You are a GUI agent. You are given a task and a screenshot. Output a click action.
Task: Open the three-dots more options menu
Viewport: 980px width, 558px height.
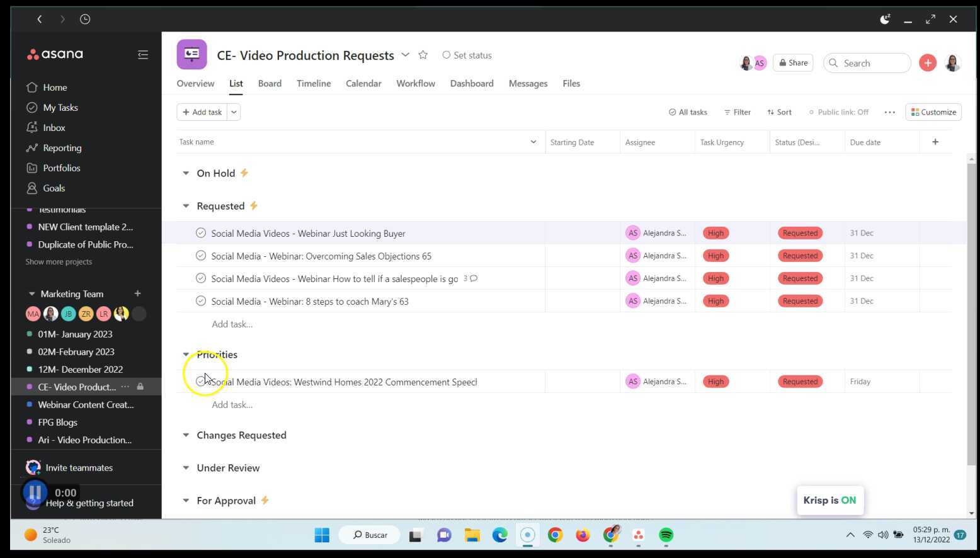tap(889, 112)
